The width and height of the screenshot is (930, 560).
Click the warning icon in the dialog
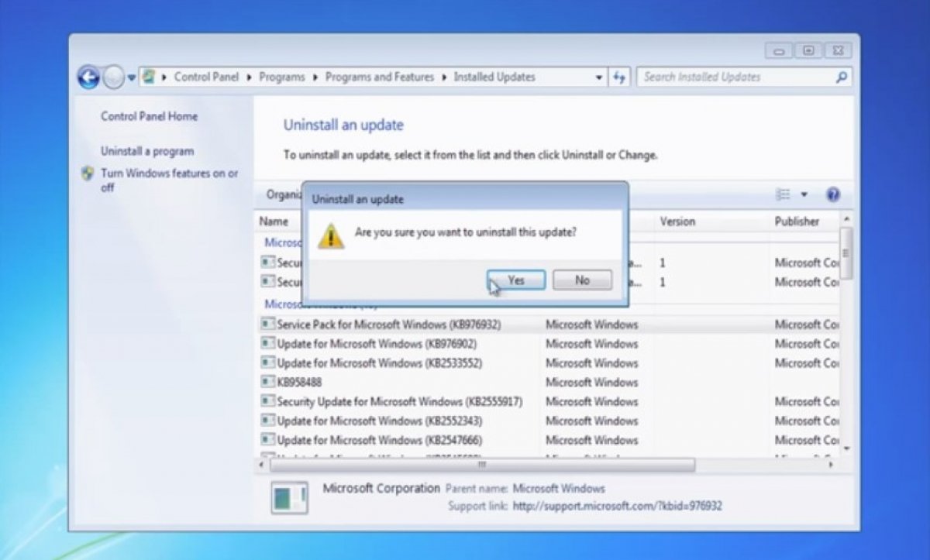pyautogui.click(x=332, y=235)
